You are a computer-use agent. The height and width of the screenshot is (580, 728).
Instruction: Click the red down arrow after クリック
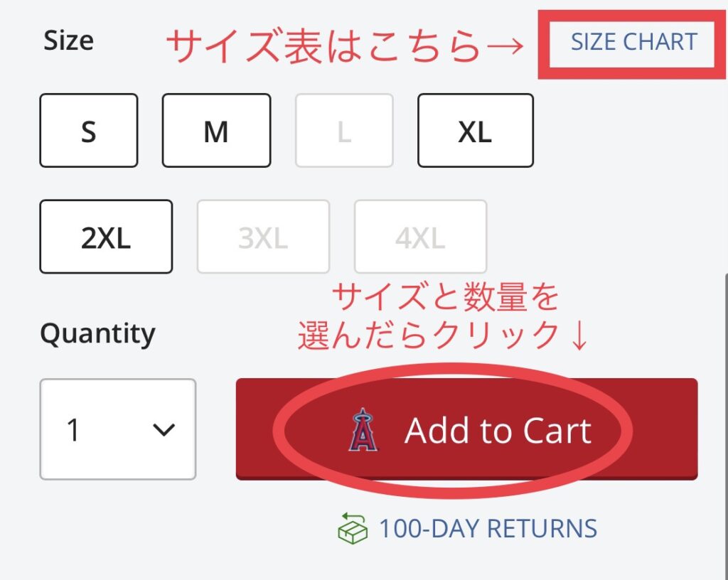[x=578, y=335]
